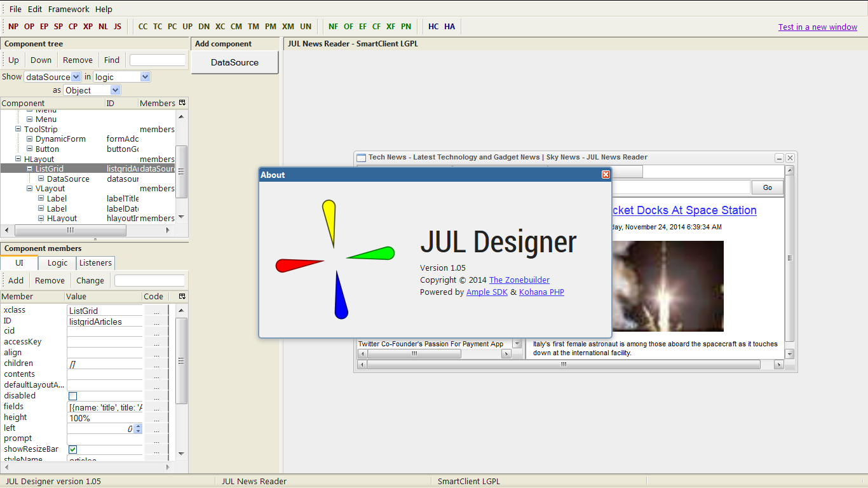Click the PC toolbar button
This screenshot has width=868, height=488.
pos(172,26)
